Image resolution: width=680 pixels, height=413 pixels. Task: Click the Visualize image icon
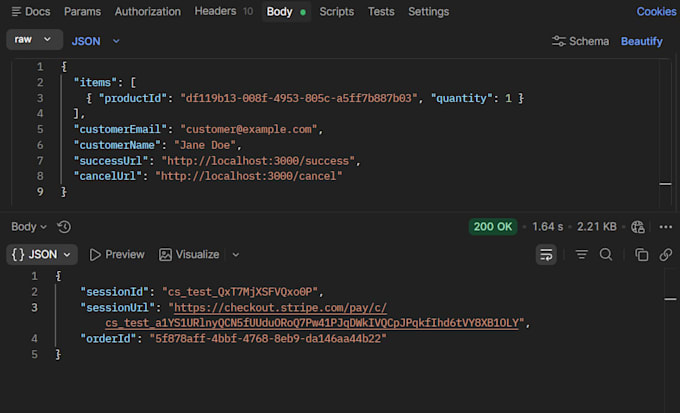165,255
